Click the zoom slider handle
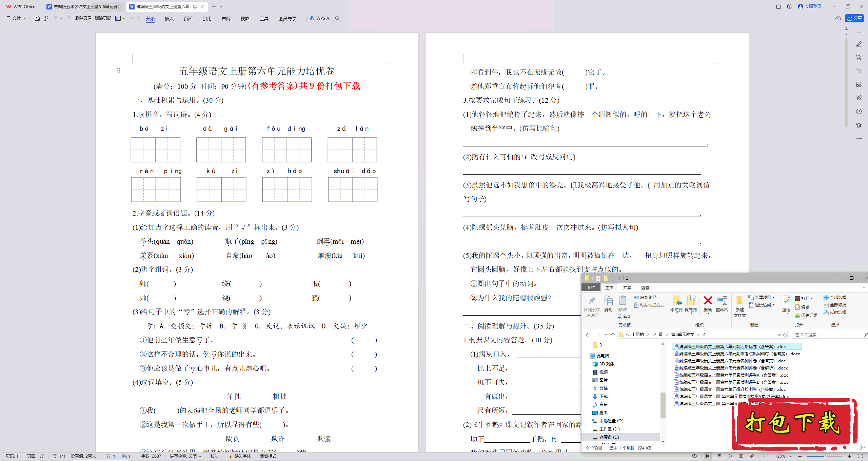Screen dimensions: 868x461 pyautogui.click(x=825, y=456)
